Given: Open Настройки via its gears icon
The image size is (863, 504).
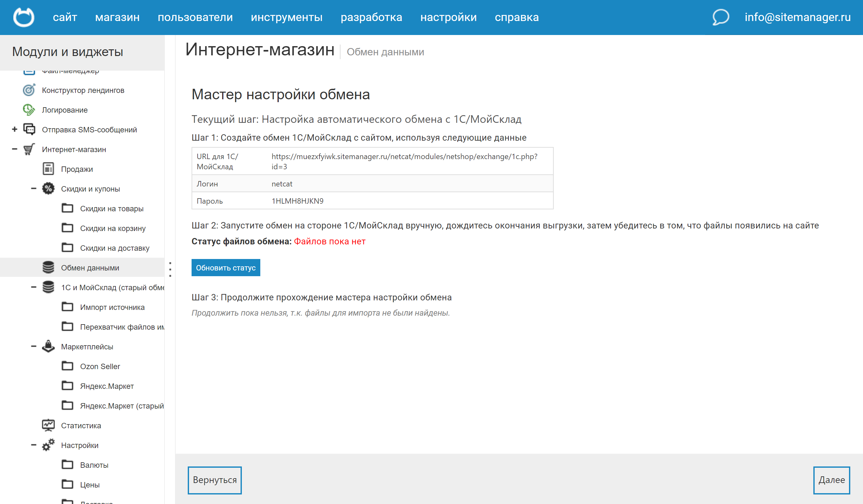Looking at the screenshot, I should coord(48,445).
